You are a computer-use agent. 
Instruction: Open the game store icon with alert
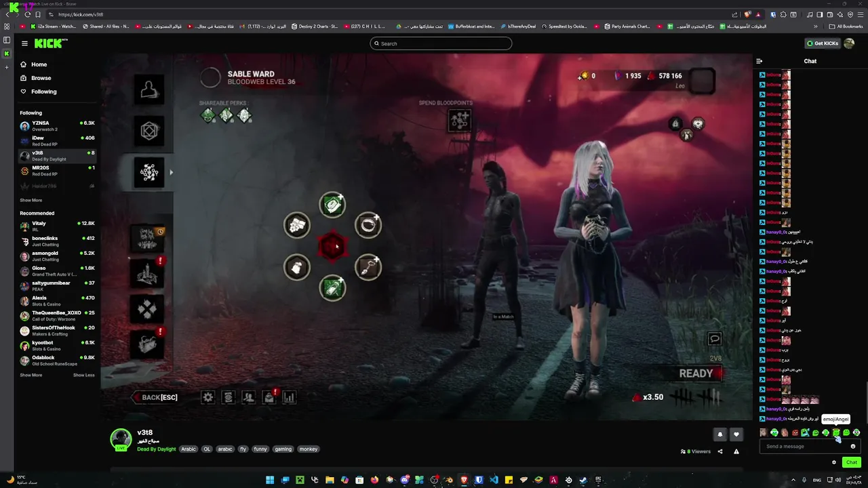coord(147,343)
